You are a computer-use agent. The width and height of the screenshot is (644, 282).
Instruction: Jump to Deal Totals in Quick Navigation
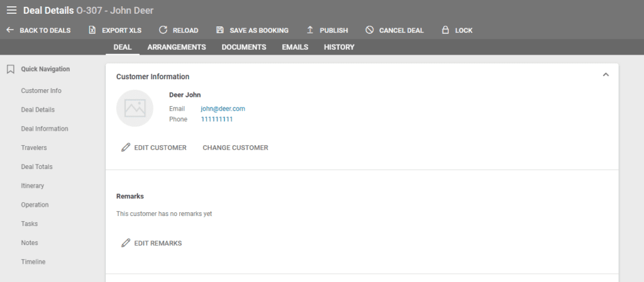(36, 167)
